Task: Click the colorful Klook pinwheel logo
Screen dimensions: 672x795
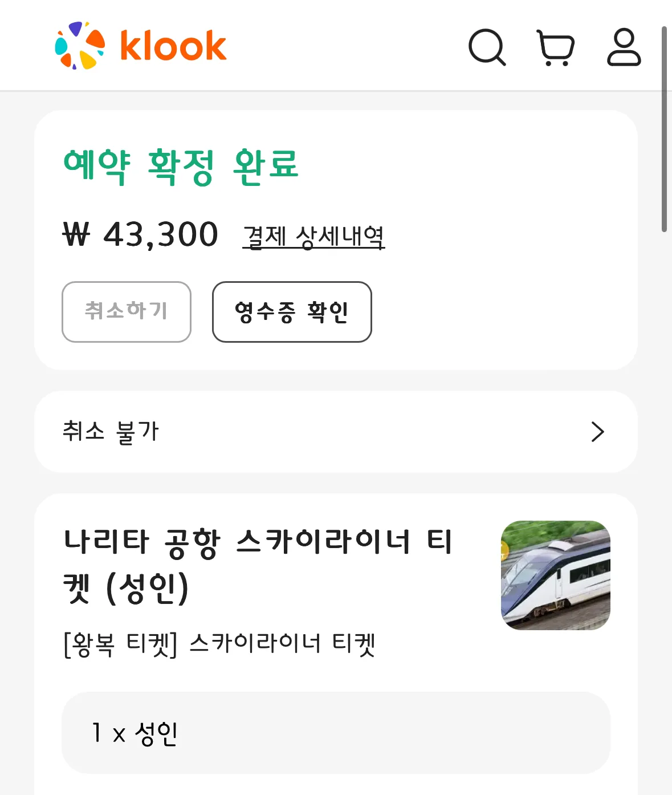Action: pyautogui.click(x=80, y=46)
